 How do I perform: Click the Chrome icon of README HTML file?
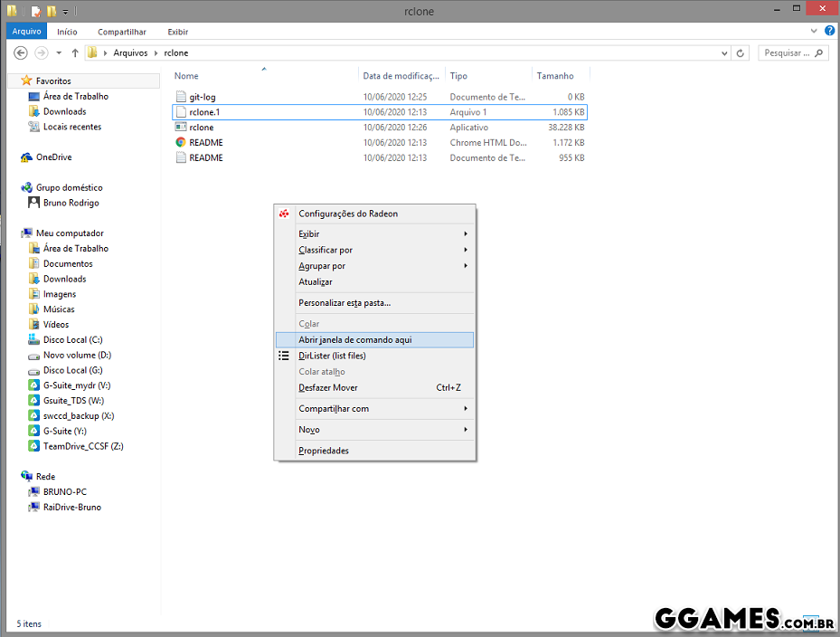click(181, 142)
